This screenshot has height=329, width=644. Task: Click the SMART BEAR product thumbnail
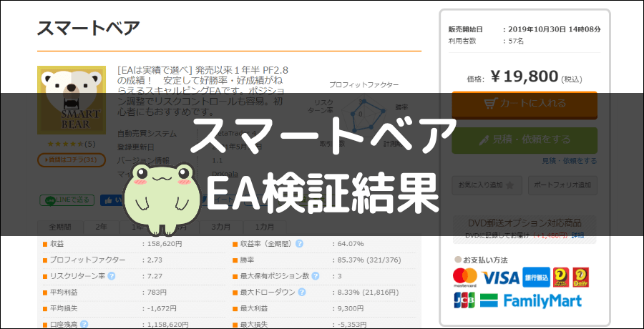coord(72,100)
